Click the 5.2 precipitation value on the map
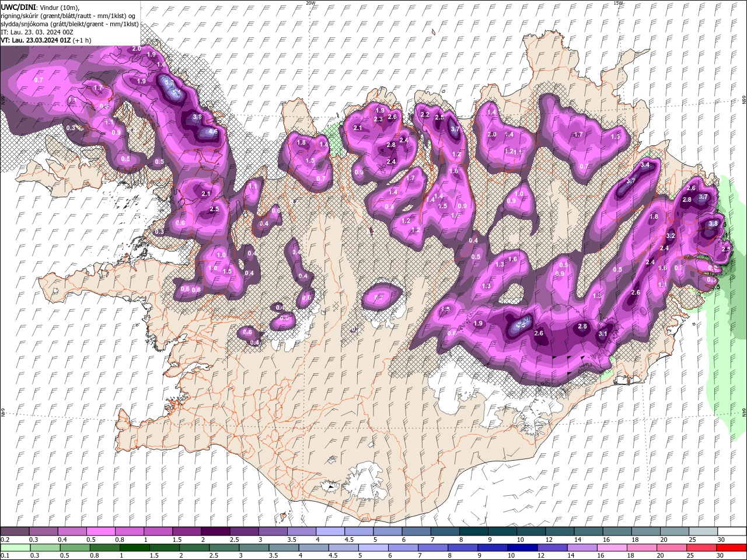The height and width of the screenshot is (560, 747). (x=170, y=83)
